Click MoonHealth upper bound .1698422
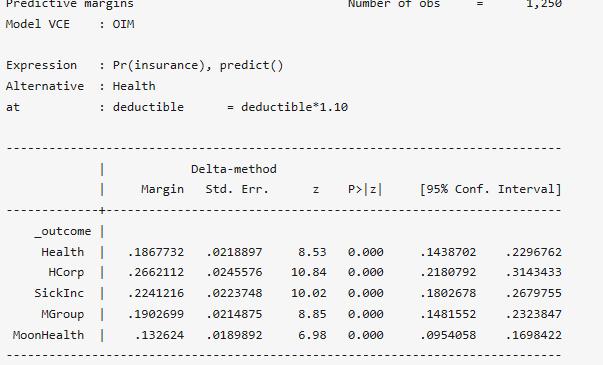Image resolution: width=603 pixels, height=365 pixels. [533, 335]
